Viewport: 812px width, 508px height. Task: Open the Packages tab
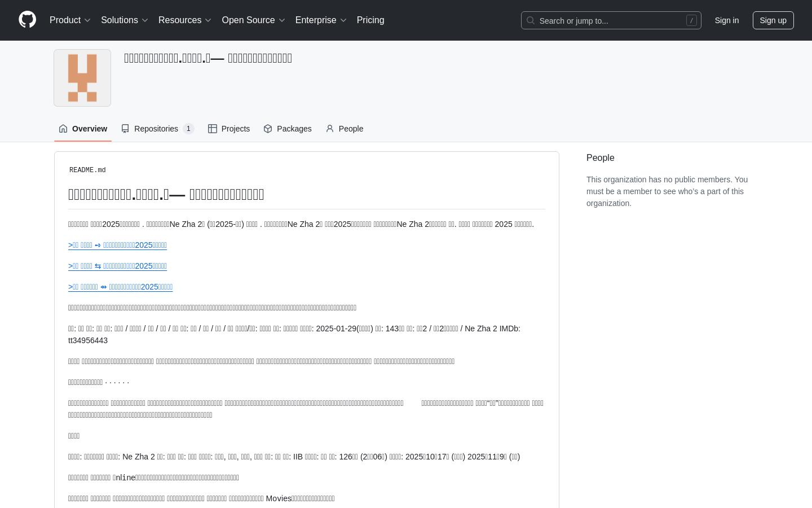tap(288, 129)
